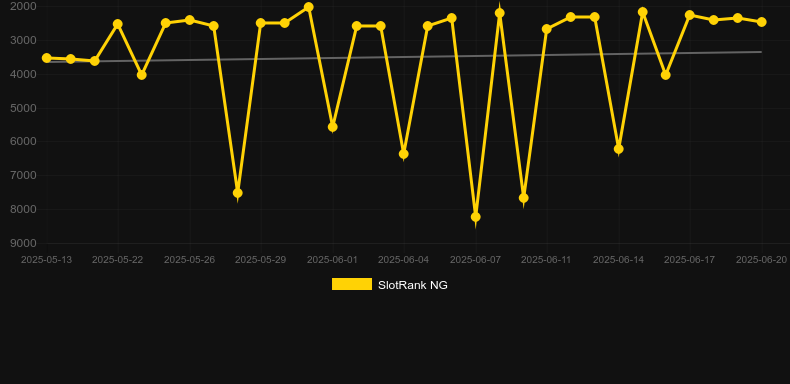Click the 2025-06-17 data point

[690, 15]
